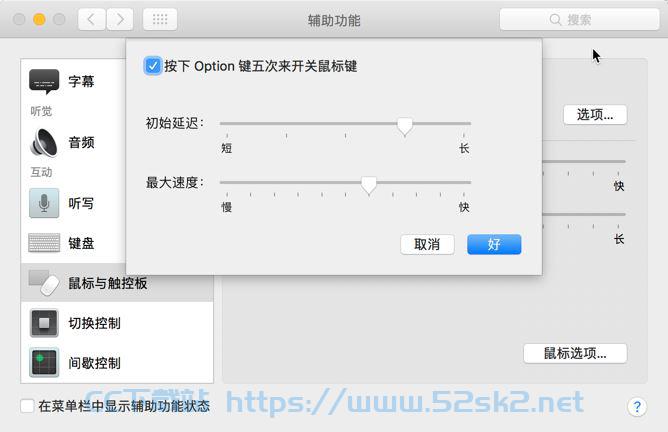
Task: Go forward with the right arrow button
Action: coord(120,19)
